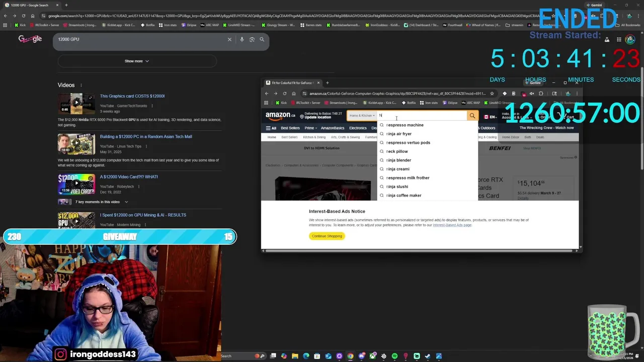
Task: Open Chrome from taskbar
Action: click(x=350, y=356)
